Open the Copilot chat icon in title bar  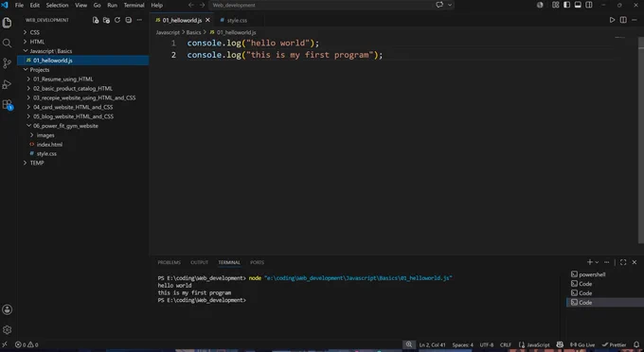coord(439,5)
